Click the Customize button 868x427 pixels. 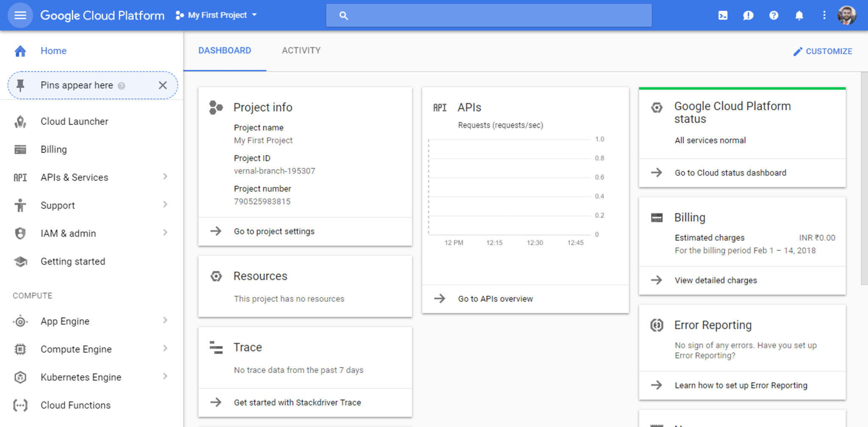pyautogui.click(x=823, y=51)
